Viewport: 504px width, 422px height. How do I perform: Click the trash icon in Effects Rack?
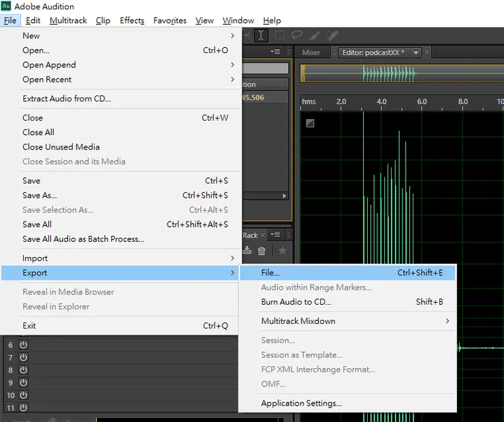click(262, 251)
